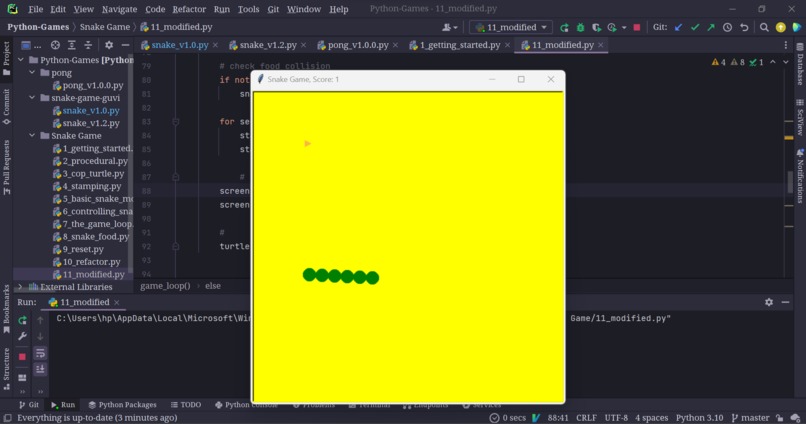Open editor tabs more options menu
Image resolution: width=806 pixels, height=424 pixels.
click(x=785, y=45)
